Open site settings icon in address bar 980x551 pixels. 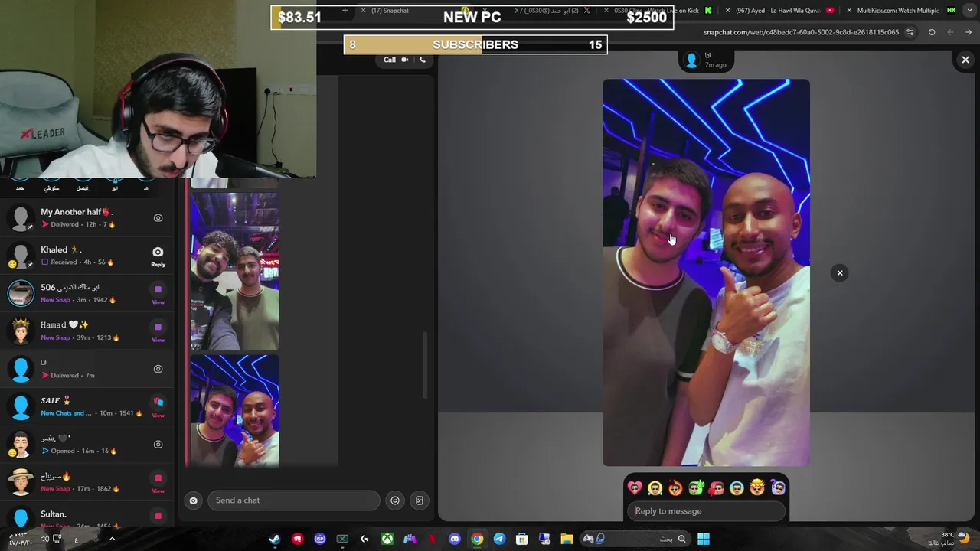910,32
